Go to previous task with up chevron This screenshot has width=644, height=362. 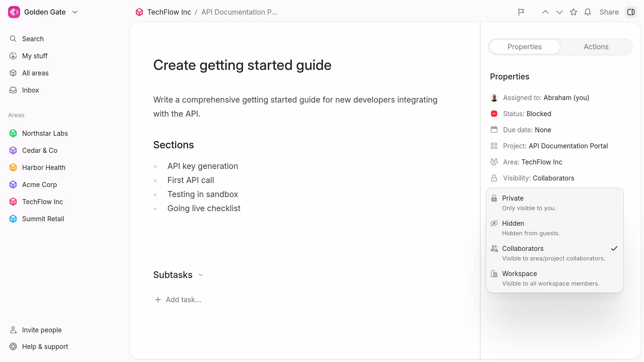pos(545,12)
